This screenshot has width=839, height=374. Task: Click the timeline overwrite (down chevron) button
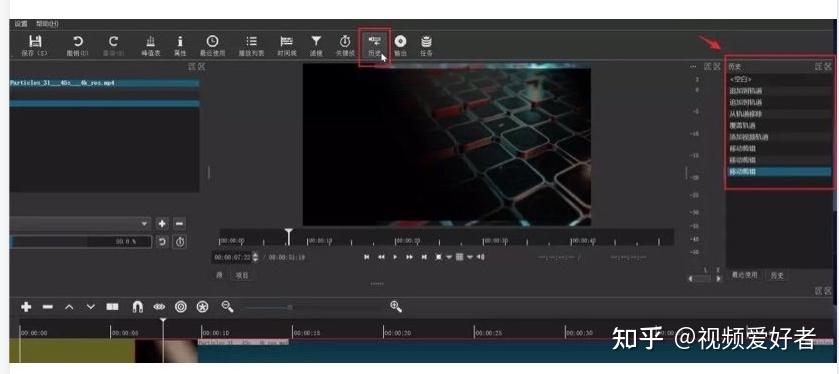click(x=90, y=307)
